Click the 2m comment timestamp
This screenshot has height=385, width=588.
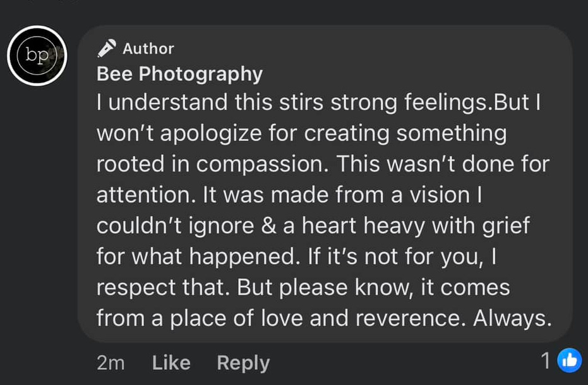tap(111, 363)
